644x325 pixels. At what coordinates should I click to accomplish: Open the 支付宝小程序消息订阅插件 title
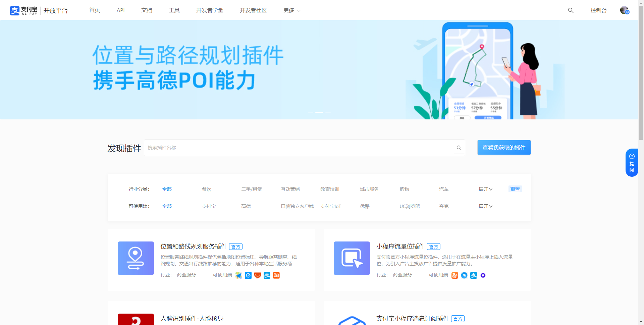pyautogui.click(x=413, y=319)
